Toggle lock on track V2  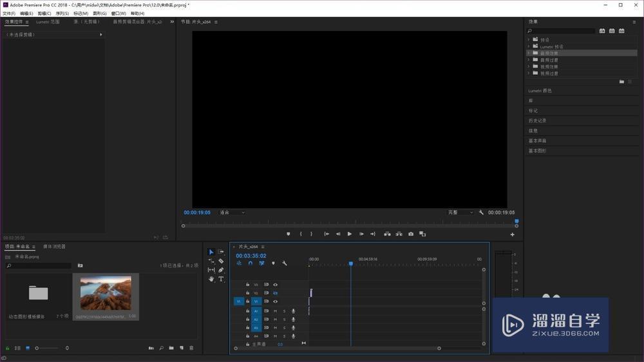pos(247,292)
